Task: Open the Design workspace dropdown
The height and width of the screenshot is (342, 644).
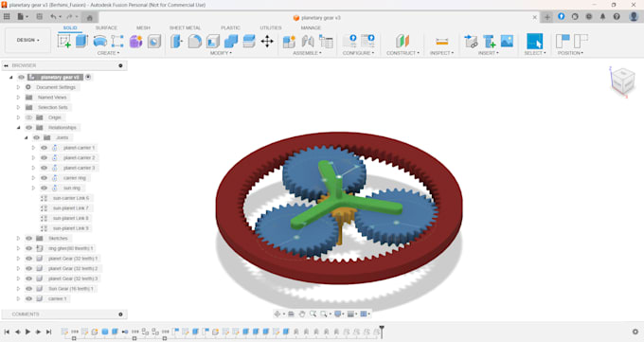Action: [x=27, y=41]
